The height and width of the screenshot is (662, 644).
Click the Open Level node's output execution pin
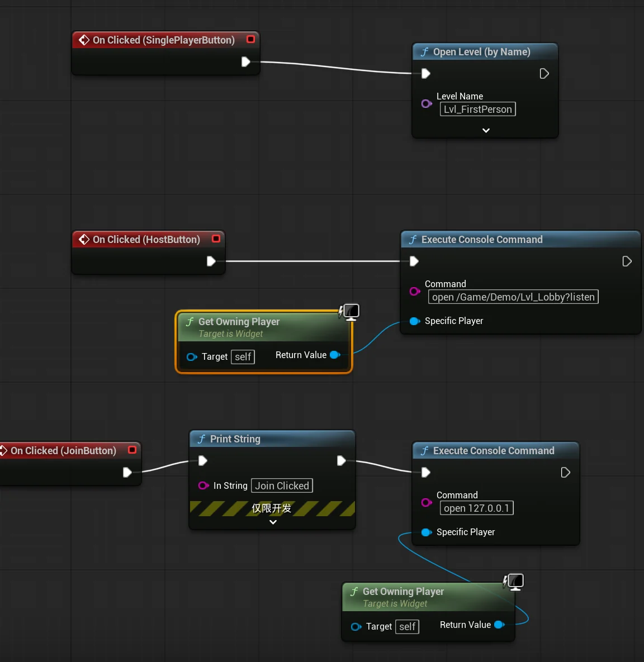tap(544, 74)
